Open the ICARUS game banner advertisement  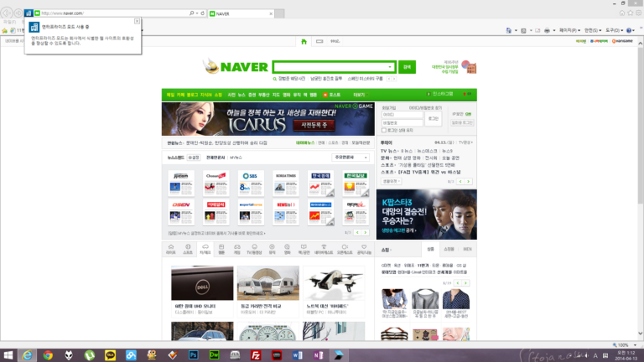click(267, 119)
